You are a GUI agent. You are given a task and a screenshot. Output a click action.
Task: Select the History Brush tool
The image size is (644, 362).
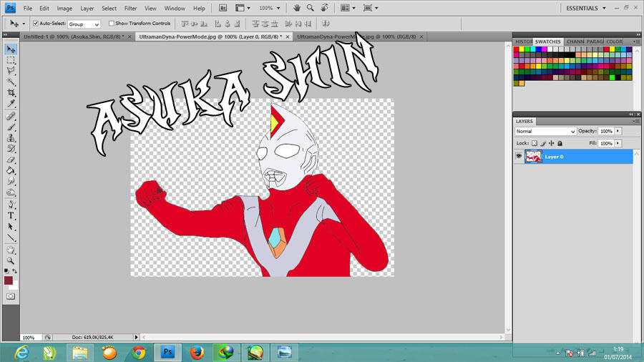click(11, 149)
